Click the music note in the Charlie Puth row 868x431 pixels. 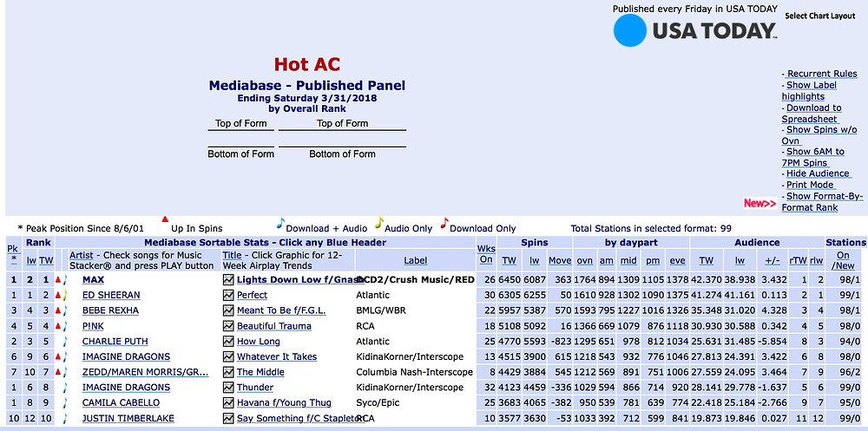click(x=65, y=342)
